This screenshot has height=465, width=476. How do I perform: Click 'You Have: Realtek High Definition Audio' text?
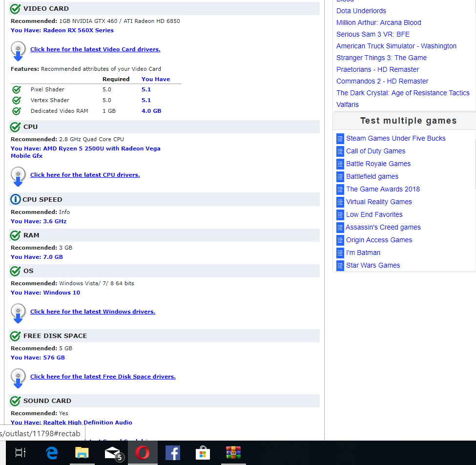click(71, 423)
